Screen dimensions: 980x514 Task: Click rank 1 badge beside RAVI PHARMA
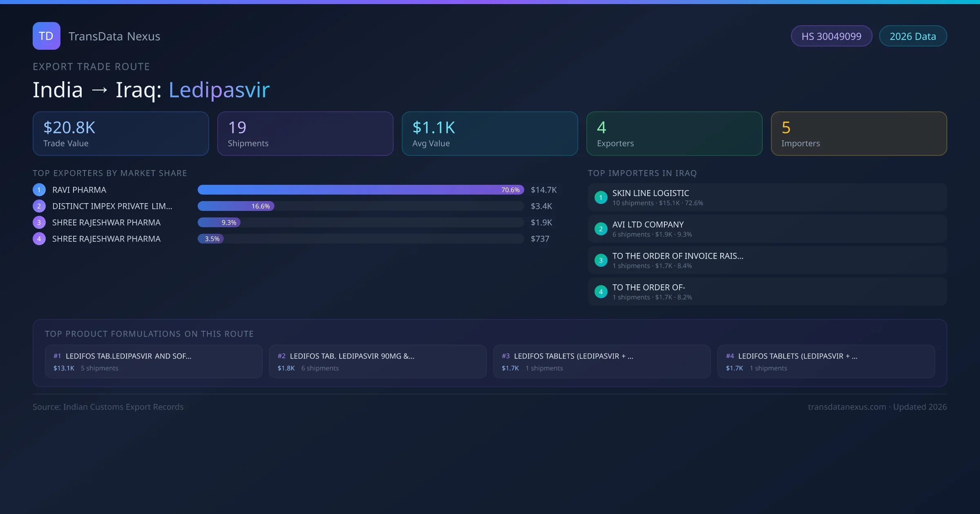pyautogui.click(x=39, y=190)
